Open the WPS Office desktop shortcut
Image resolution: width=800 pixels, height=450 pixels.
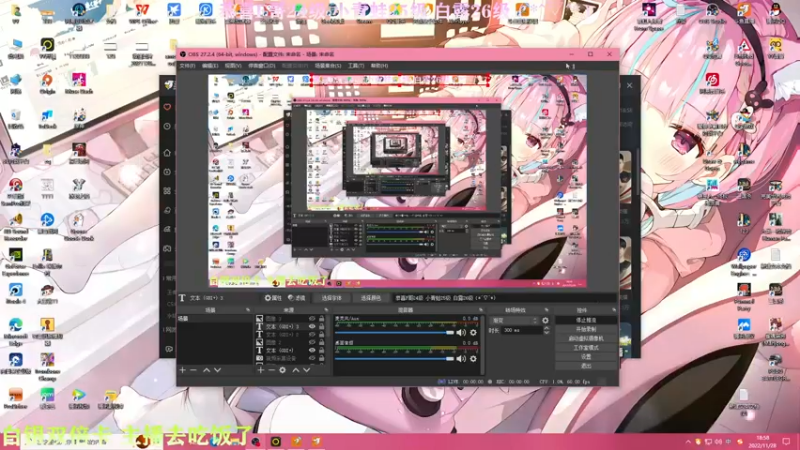tap(141, 13)
